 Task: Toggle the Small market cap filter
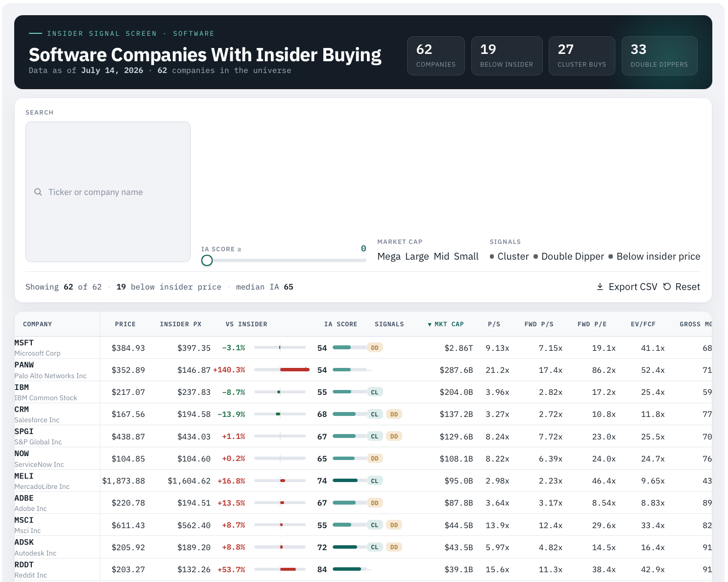pos(466,256)
